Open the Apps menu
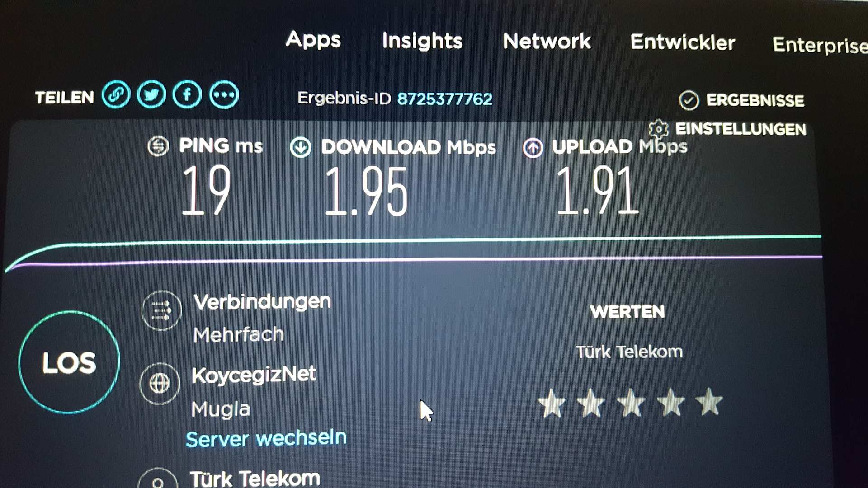The width and height of the screenshot is (868, 488). click(313, 40)
